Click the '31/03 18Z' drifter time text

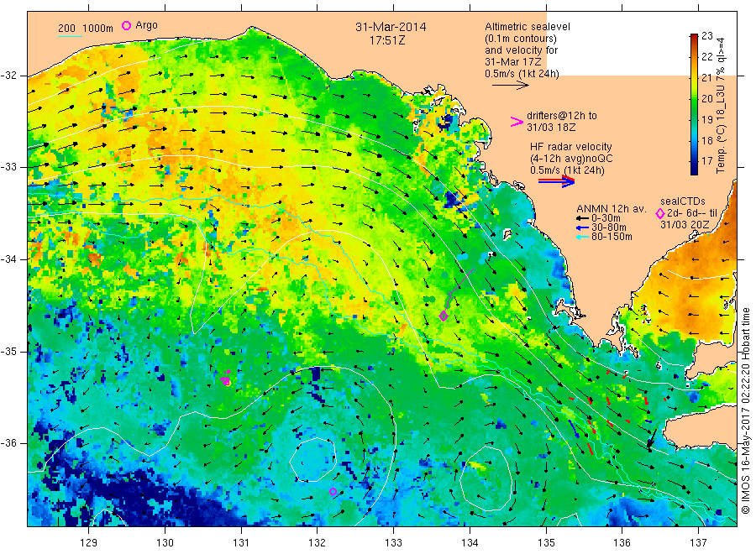[551, 128]
